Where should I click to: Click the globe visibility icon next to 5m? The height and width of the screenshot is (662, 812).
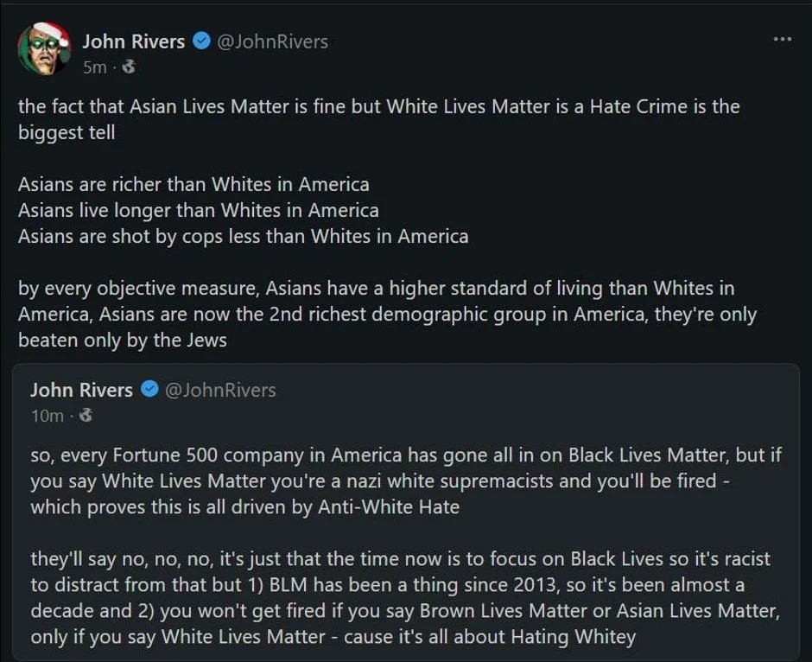point(129,67)
